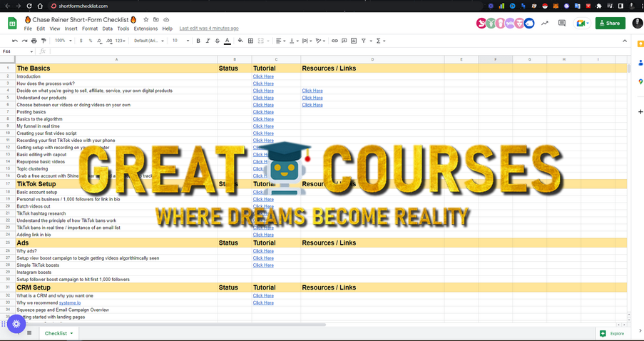Click the green Share button
This screenshot has width=644, height=341.
pos(610,23)
